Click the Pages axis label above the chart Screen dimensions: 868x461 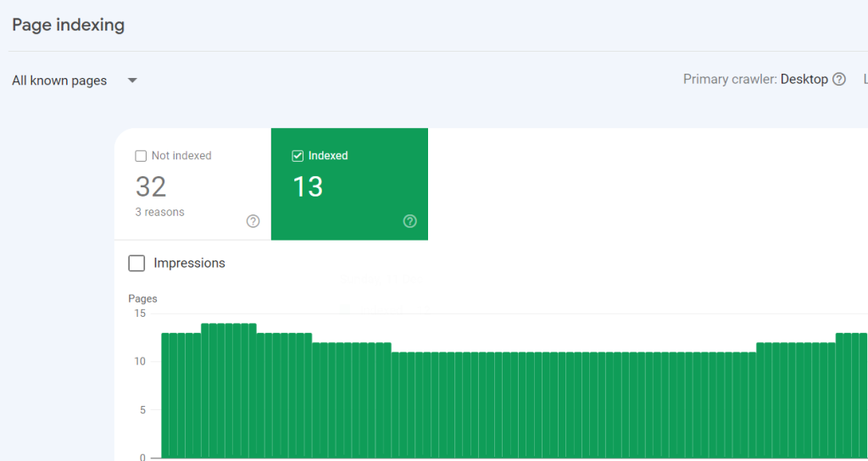pos(142,298)
